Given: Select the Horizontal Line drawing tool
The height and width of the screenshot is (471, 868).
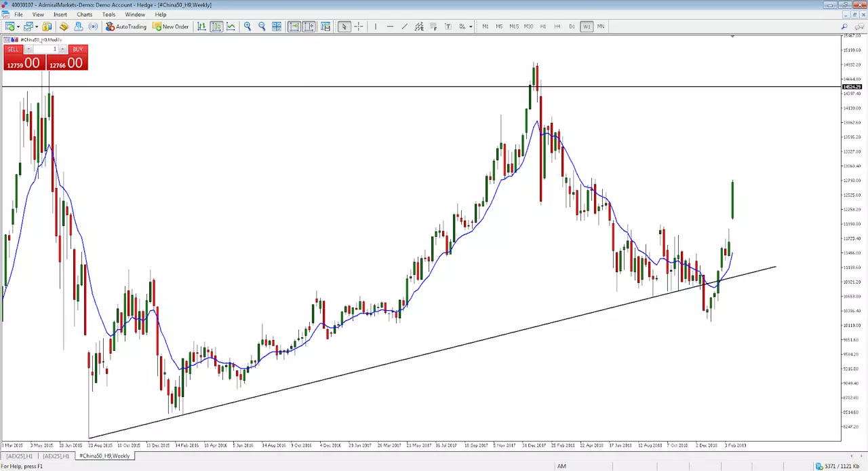Looking at the screenshot, I should pos(390,26).
